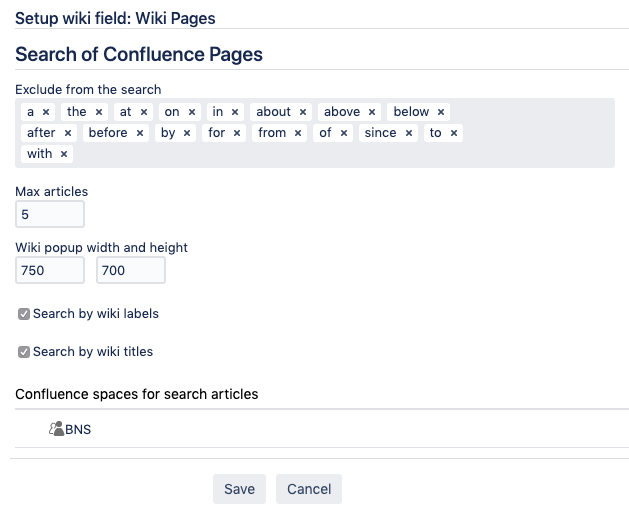Remove the 'about' exclusion word
This screenshot has height=515, width=629.
[x=303, y=112]
